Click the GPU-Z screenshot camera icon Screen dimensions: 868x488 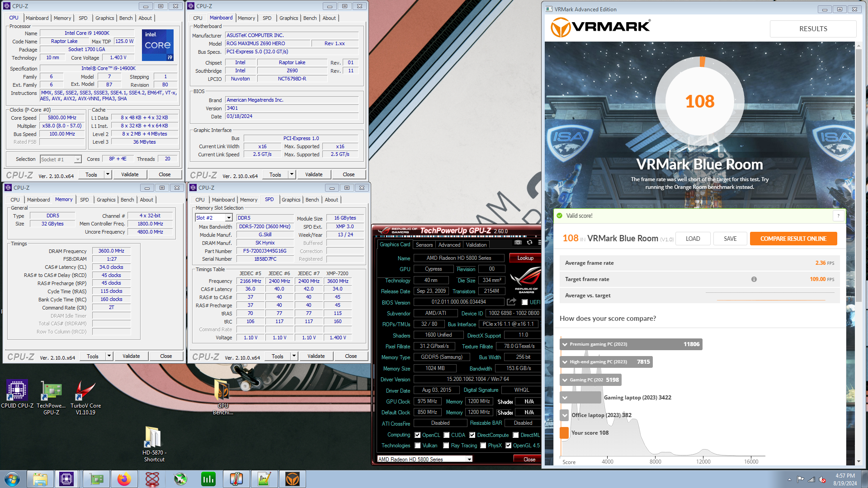pos(518,243)
